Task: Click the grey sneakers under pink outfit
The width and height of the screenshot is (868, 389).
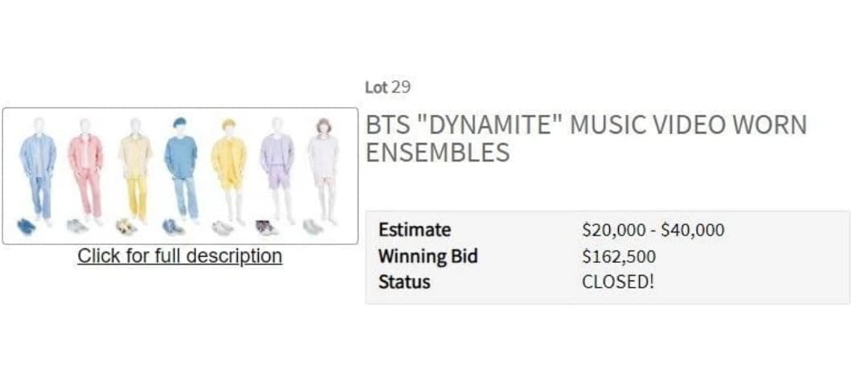Action: pyautogui.click(x=77, y=227)
